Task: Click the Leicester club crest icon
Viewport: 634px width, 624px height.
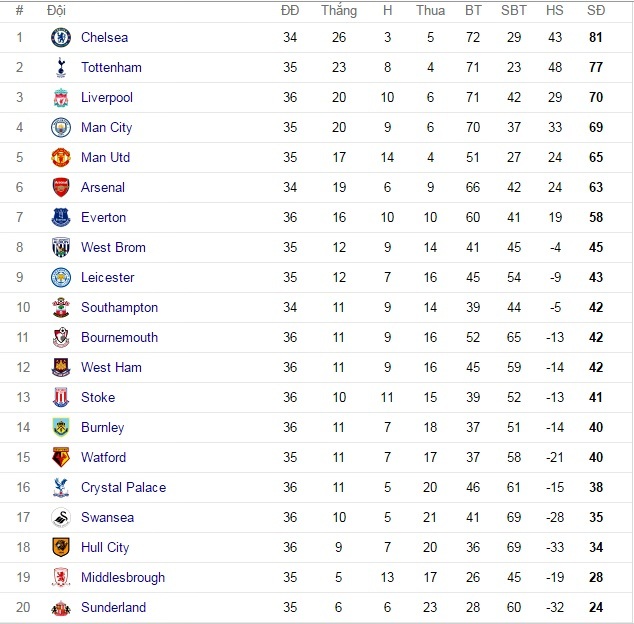Action: coord(61,278)
